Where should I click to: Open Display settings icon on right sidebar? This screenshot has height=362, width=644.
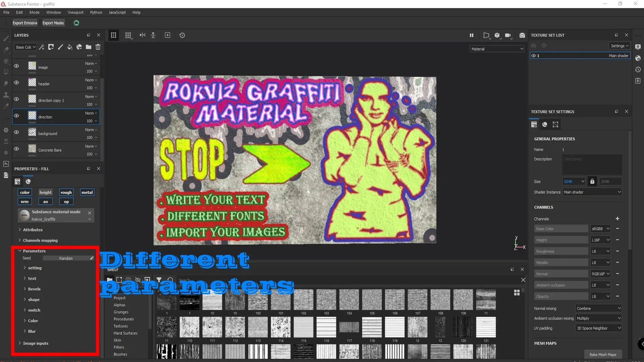pyautogui.click(x=638, y=47)
